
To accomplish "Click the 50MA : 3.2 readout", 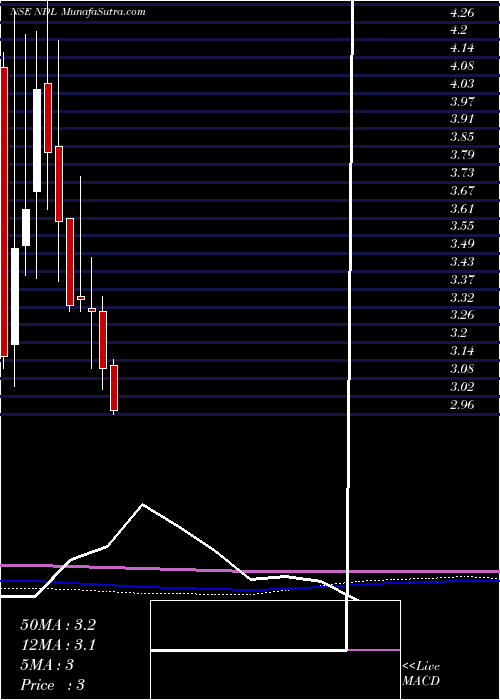I will click(58, 625).
